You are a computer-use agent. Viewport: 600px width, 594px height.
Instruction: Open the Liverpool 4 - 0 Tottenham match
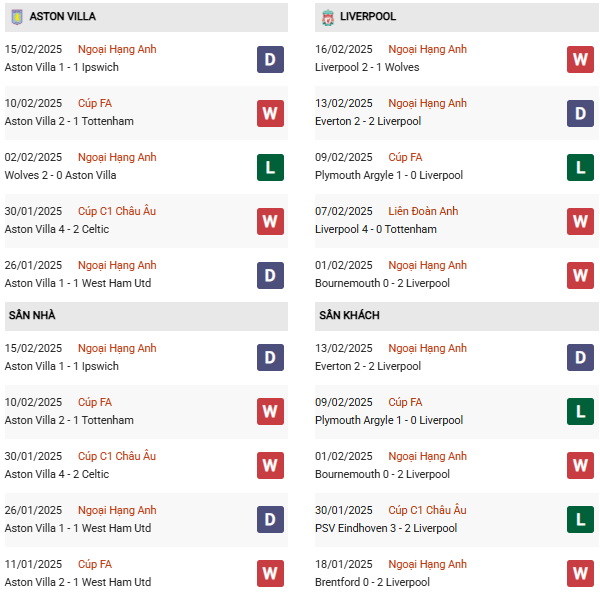375,229
